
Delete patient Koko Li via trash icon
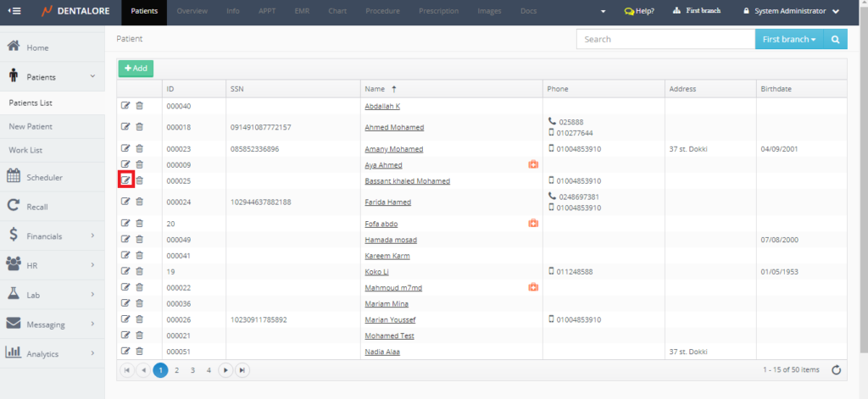click(x=140, y=271)
